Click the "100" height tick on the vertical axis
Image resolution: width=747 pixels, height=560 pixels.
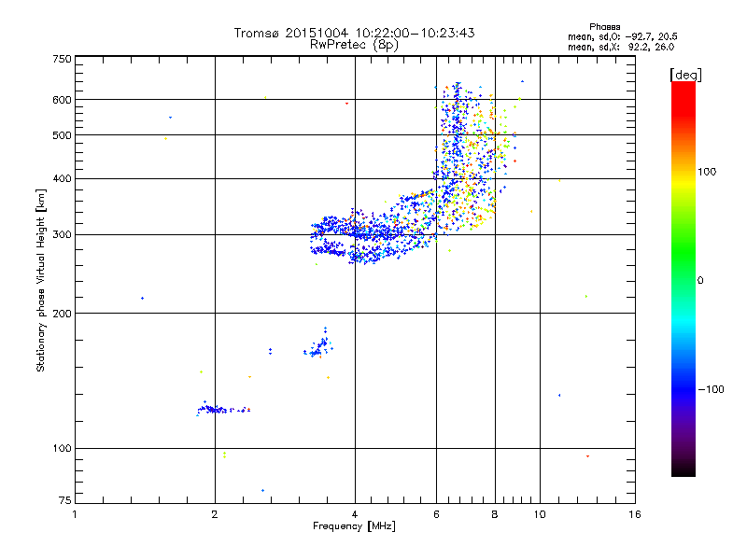(x=62, y=449)
